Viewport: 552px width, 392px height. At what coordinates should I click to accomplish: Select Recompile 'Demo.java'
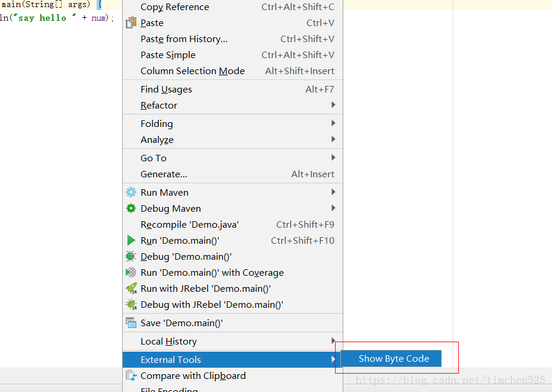pyautogui.click(x=232, y=225)
